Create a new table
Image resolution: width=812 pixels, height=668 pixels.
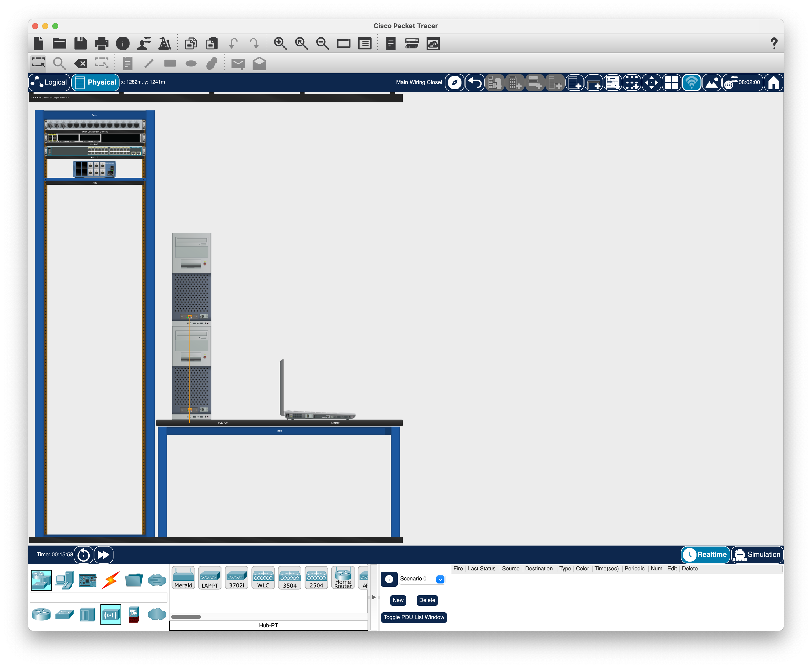[x=594, y=82]
